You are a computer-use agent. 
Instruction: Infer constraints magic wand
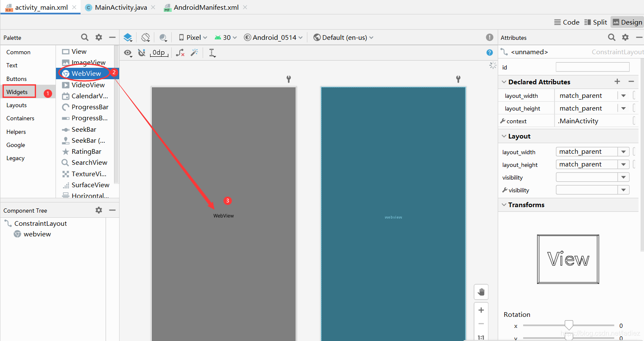tap(194, 53)
